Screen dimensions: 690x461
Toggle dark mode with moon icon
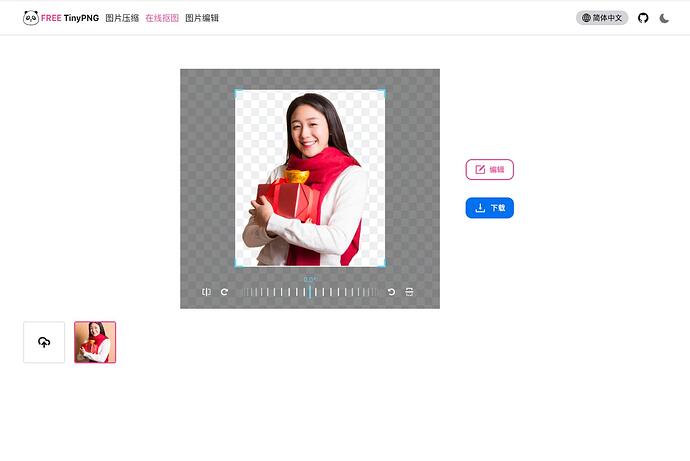coord(664,18)
